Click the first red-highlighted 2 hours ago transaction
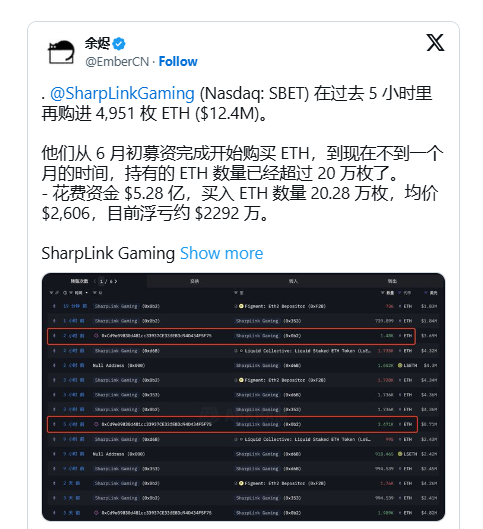The image size is (483, 529). pyautogui.click(x=231, y=336)
